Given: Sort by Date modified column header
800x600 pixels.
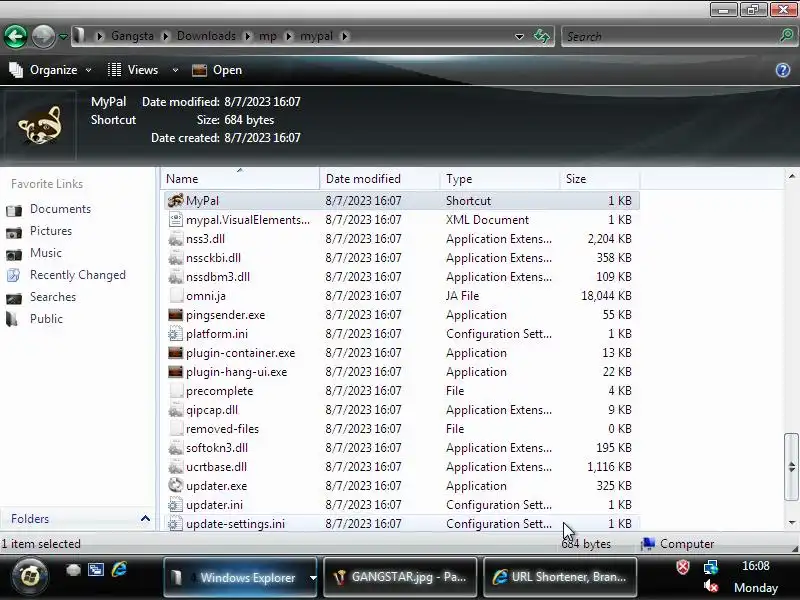Looking at the screenshot, I should [x=380, y=179].
